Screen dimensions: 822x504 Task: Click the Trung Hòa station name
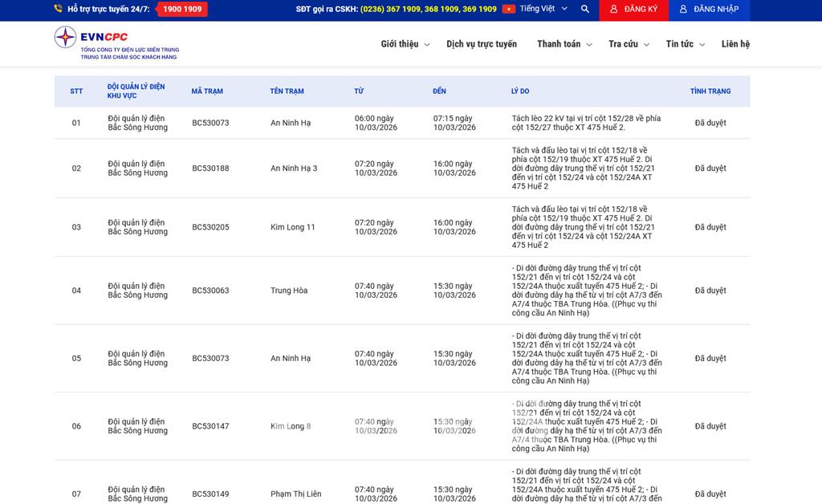289,291
